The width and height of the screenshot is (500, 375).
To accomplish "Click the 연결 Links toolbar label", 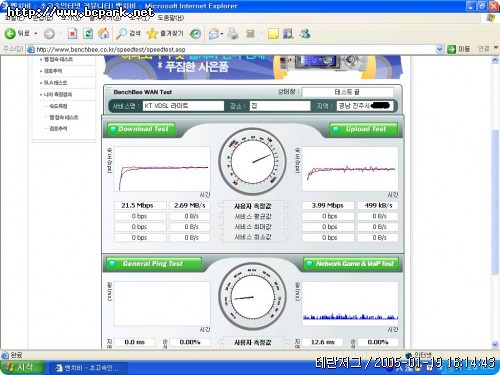I will (x=483, y=49).
